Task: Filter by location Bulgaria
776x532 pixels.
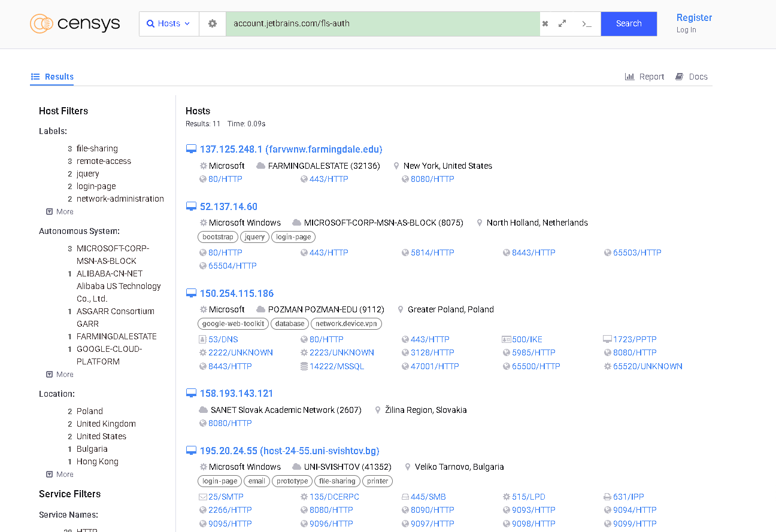Action: (x=92, y=449)
